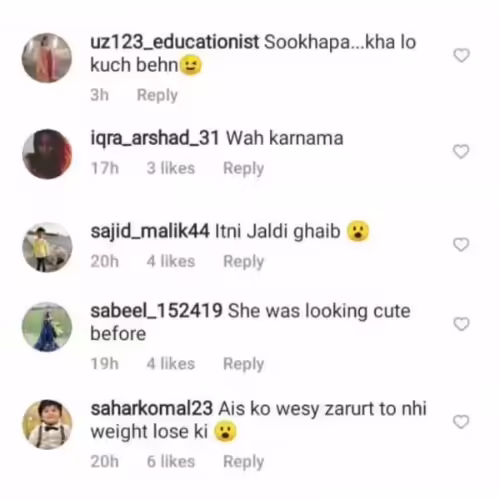Open iqra_arshad_31's profile avatar
This screenshot has height=500, width=500.
(47, 154)
